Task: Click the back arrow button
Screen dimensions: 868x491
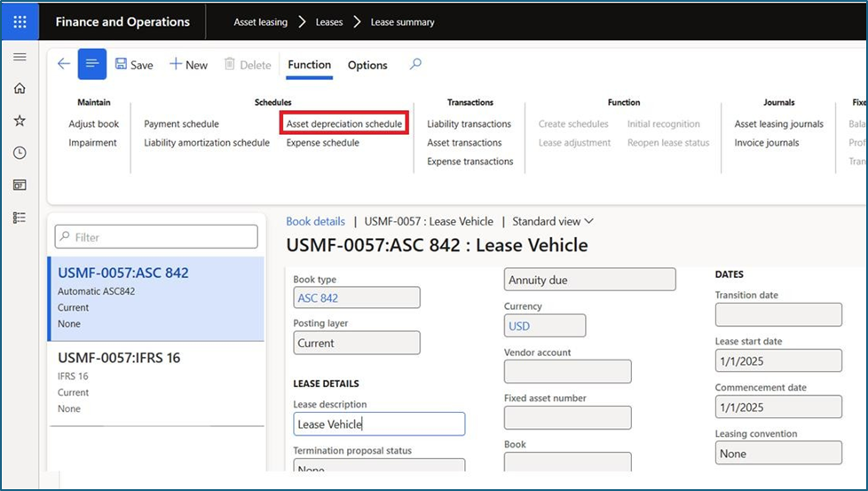Action: [63, 64]
